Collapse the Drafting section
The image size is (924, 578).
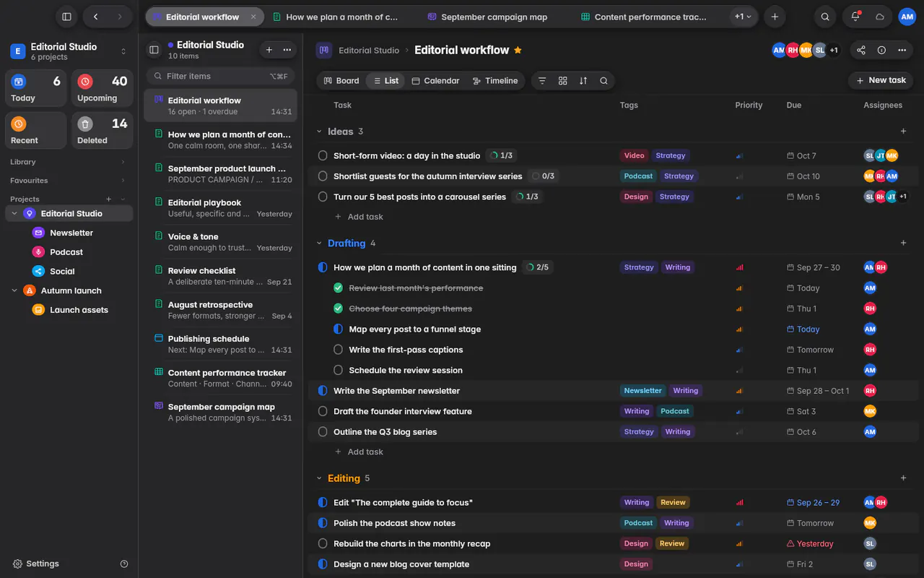click(x=319, y=243)
